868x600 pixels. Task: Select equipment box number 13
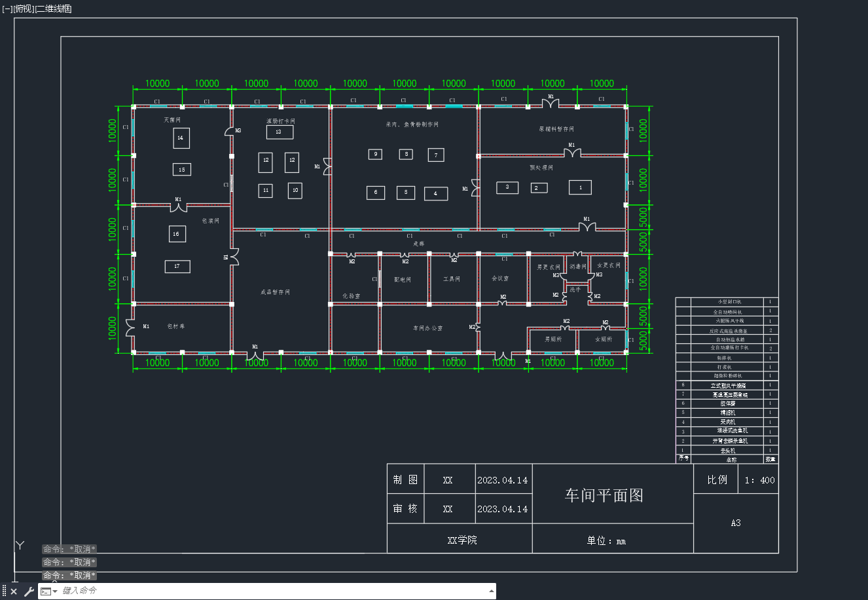pos(280,132)
